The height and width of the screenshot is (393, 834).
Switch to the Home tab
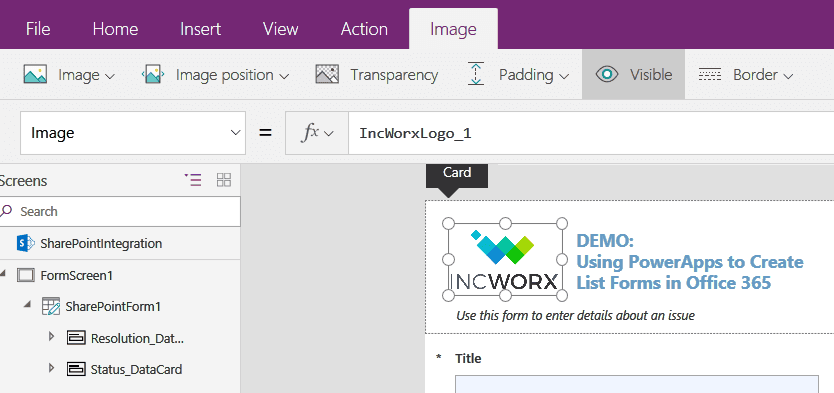[115, 29]
